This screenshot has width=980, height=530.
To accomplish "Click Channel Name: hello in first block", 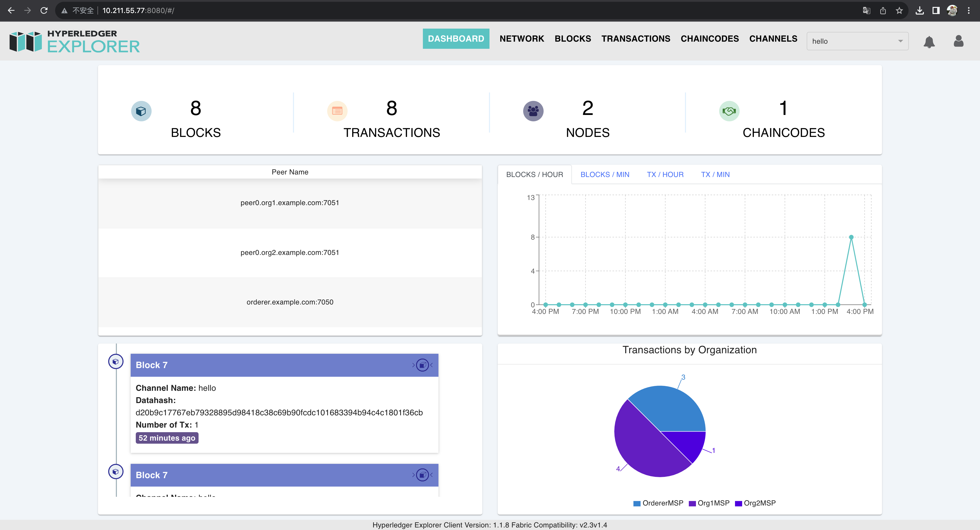I will [x=175, y=388].
